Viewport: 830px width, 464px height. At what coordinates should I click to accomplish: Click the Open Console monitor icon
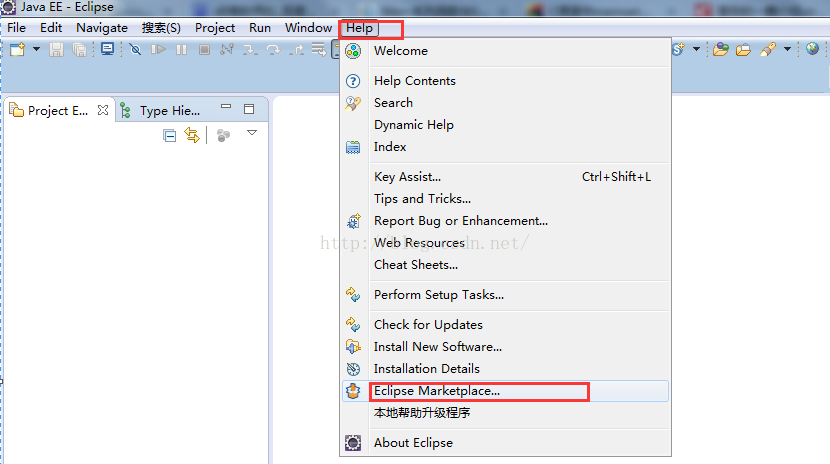tap(107, 49)
